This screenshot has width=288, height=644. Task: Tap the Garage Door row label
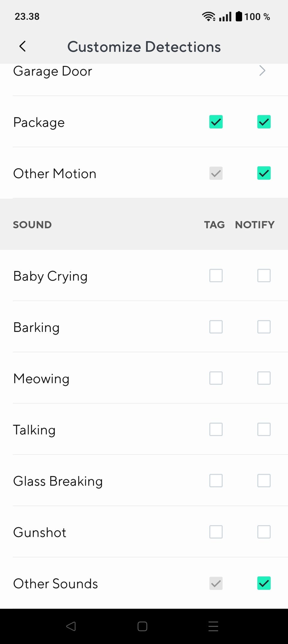[53, 71]
